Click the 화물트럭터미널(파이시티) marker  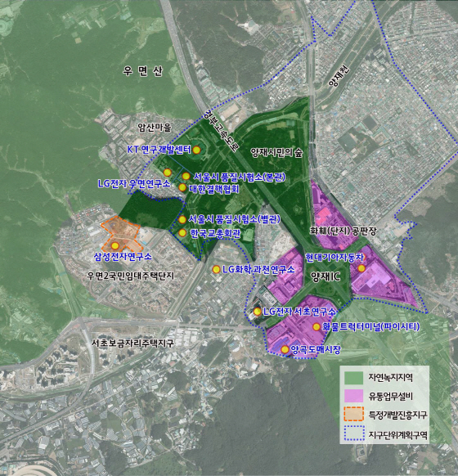pyautogui.click(x=317, y=326)
